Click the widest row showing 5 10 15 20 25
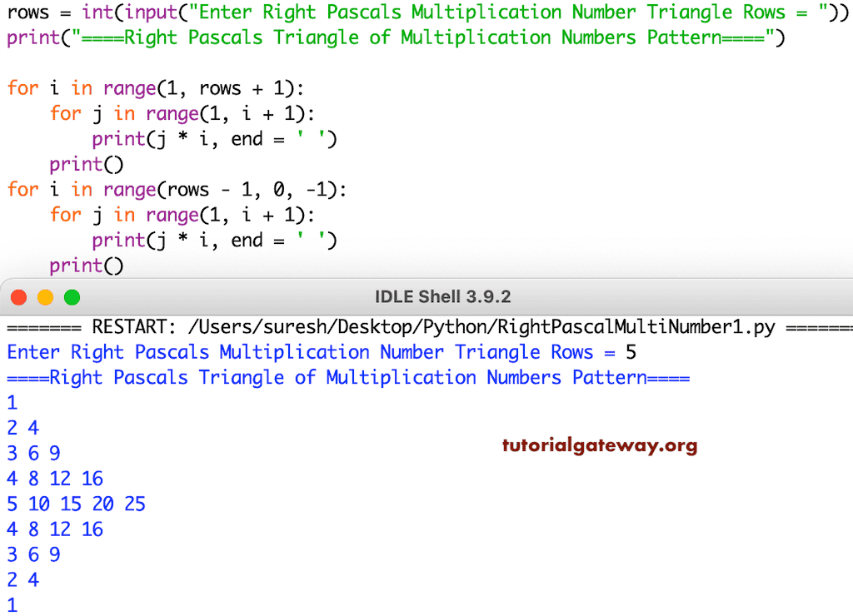This screenshot has height=616, width=853. pyautogui.click(x=75, y=504)
